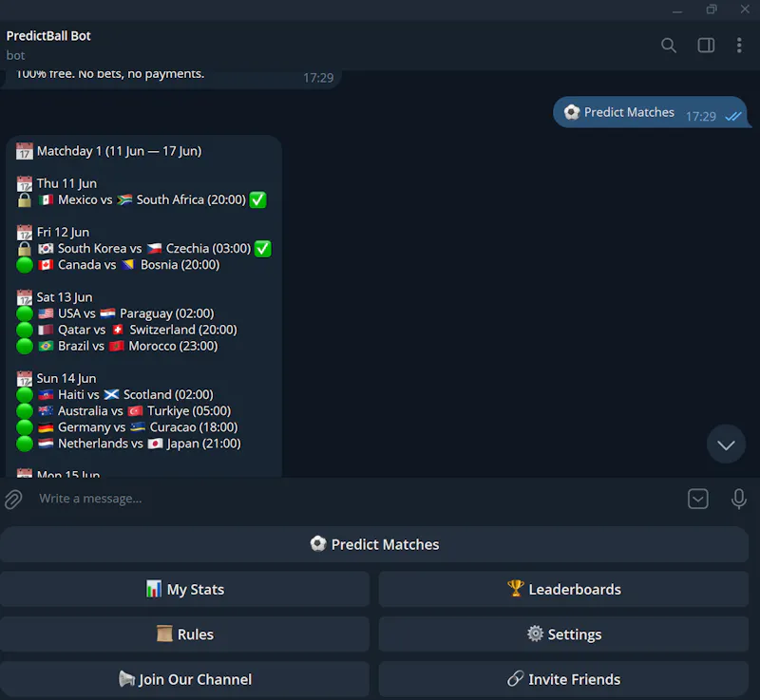Click the text 100% free. No bets
Viewport: 760px width, 700px height.
click(68, 74)
